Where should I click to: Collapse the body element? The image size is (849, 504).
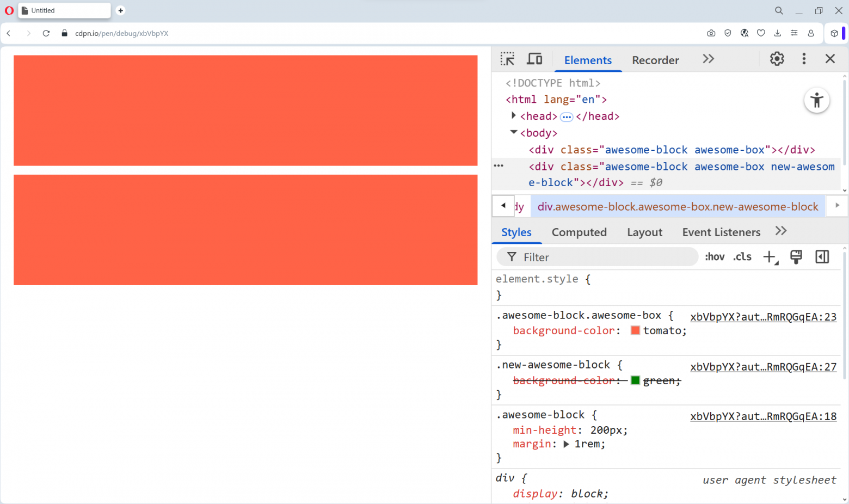point(513,132)
